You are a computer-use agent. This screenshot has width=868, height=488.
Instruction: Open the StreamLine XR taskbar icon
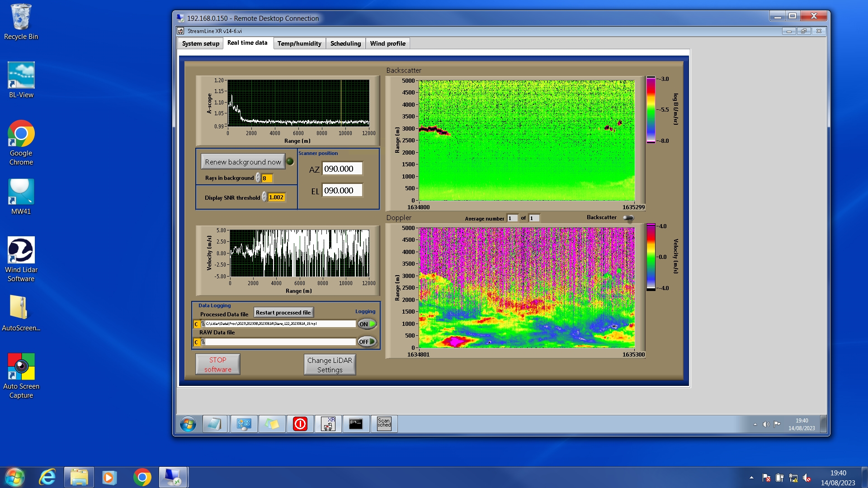point(328,424)
